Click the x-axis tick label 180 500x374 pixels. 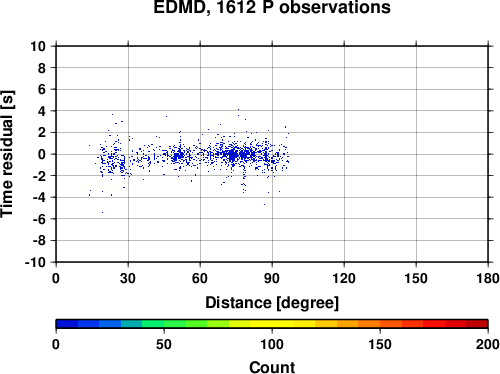[488, 278]
